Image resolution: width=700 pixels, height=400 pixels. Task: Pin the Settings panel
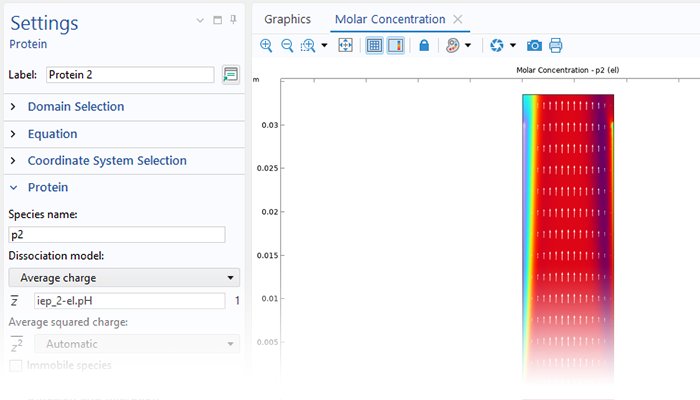pos(233,20)
